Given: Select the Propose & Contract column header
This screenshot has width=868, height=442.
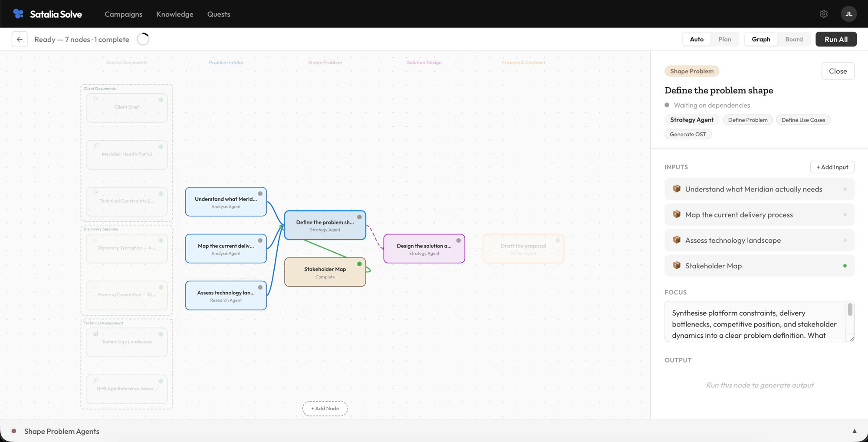Looking at the screenshot, I should [x=523, y=63].
